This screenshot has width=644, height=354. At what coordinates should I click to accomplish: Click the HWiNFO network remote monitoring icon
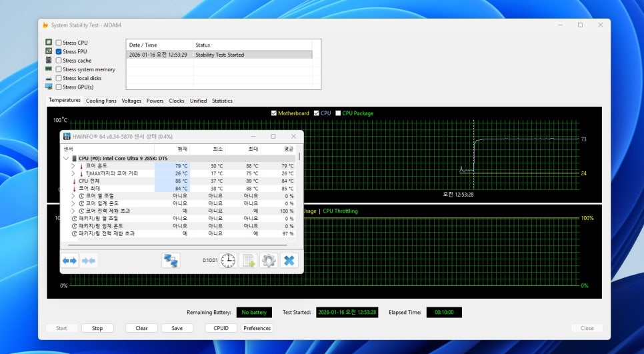click(x=171, y=261)
